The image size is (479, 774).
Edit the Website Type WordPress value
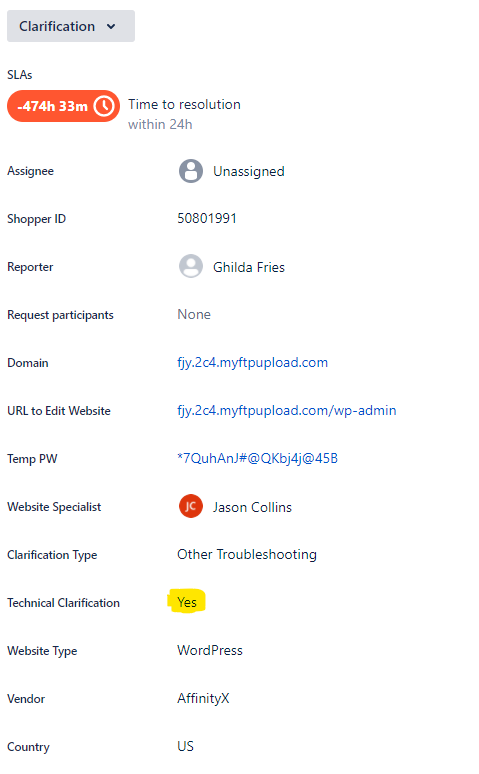click(x=210, y=650)
